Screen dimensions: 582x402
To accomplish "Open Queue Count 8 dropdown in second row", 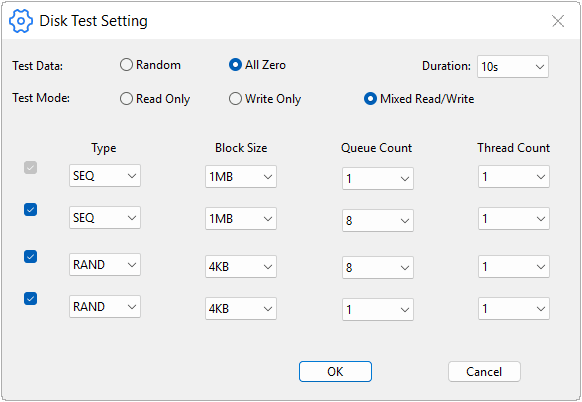I will [378, 220].
